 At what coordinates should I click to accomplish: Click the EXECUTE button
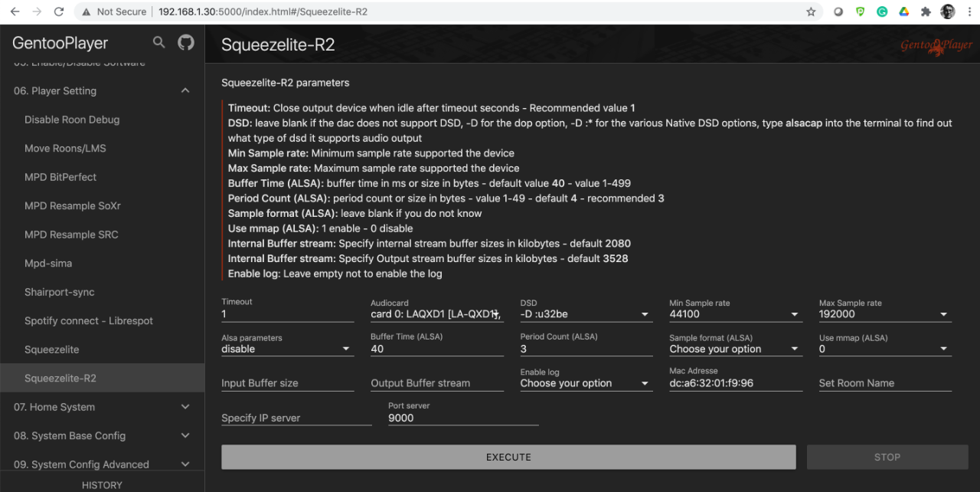click(x=508, y=457)
